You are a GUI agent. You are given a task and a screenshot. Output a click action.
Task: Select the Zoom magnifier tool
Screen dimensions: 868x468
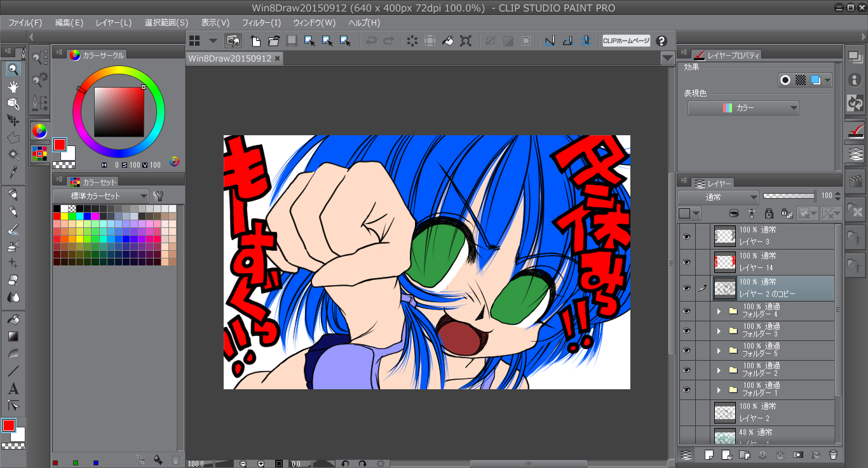click(x=13, y=69)
